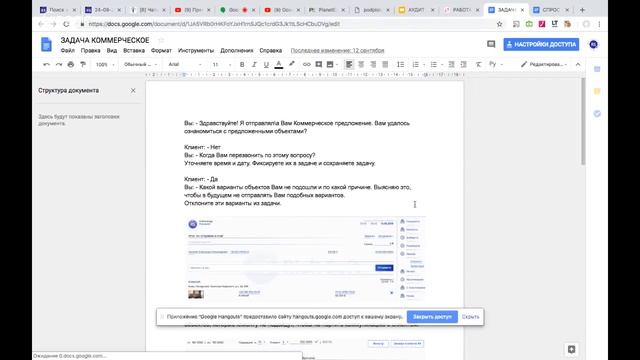Print the document with printer icon

point(71,64)
